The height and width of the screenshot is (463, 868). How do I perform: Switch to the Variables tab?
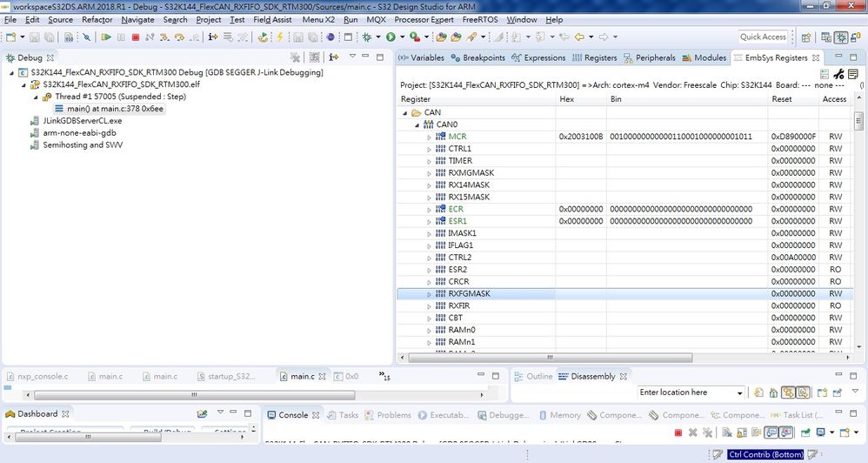(x=421, y=57)
